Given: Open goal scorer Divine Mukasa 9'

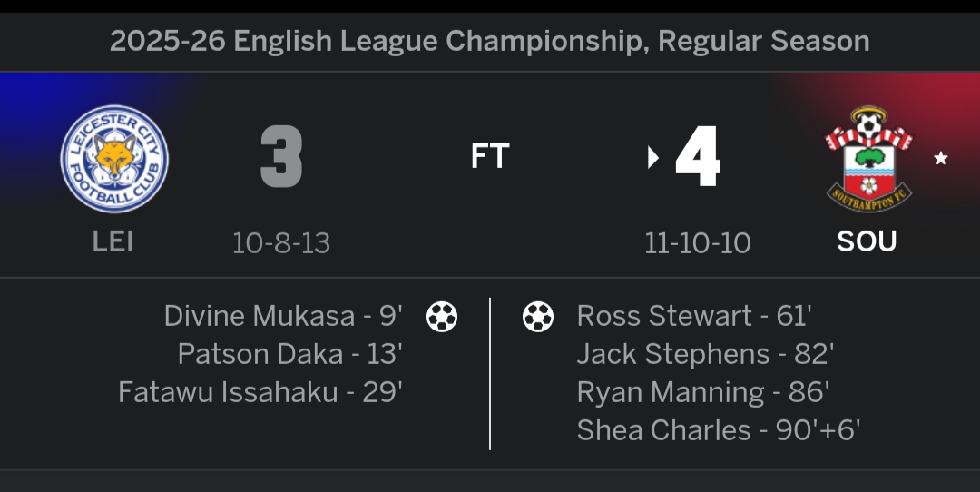Looking at the screenshot, I should click(283, 316).
